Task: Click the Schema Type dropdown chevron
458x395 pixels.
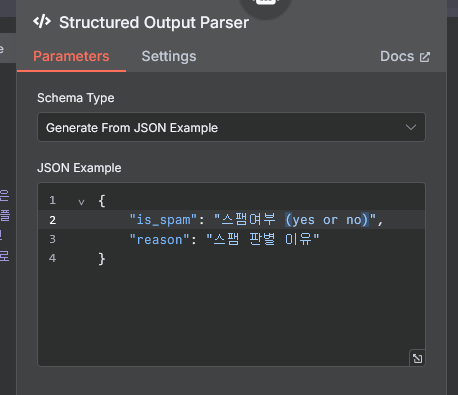Action: (411, 127)
